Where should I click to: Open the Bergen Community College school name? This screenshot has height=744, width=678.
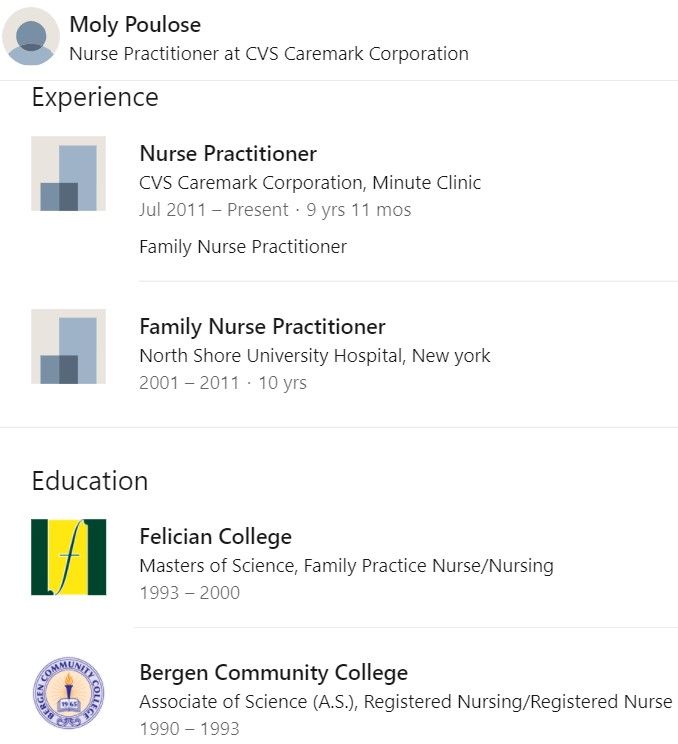click(274, 673)
